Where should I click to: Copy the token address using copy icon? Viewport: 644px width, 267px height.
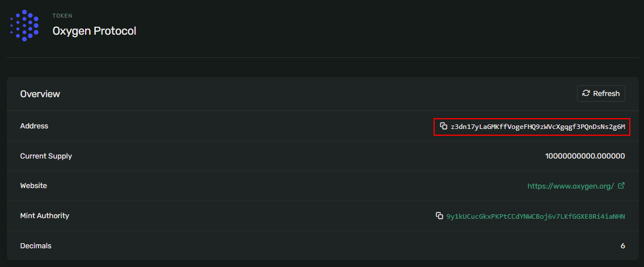(x=444, y=126)
